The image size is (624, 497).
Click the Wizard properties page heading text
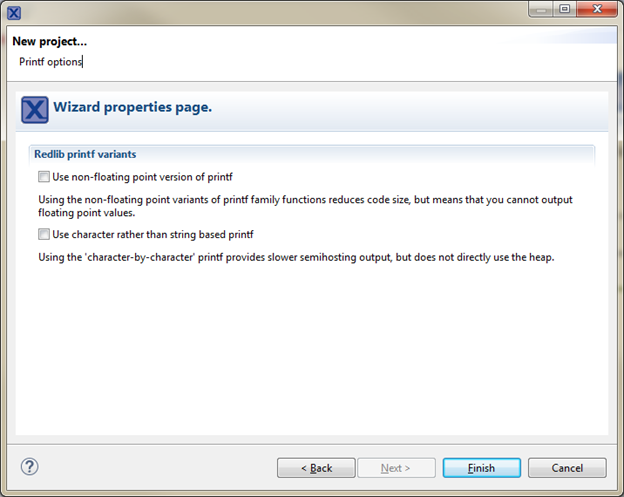(x=132, y=107)
